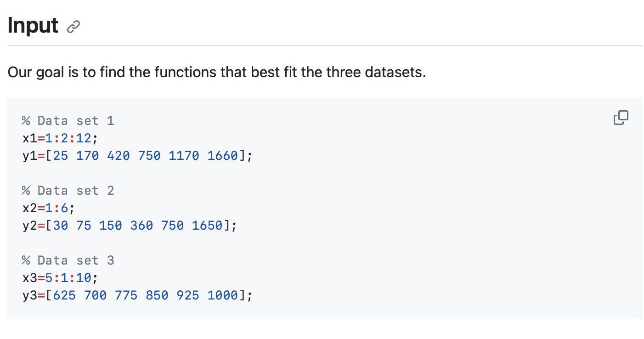This screenshot has width=644, height=339.
Task: Click the introductory sentence about fitting datasets
Action: pos(216,72)
